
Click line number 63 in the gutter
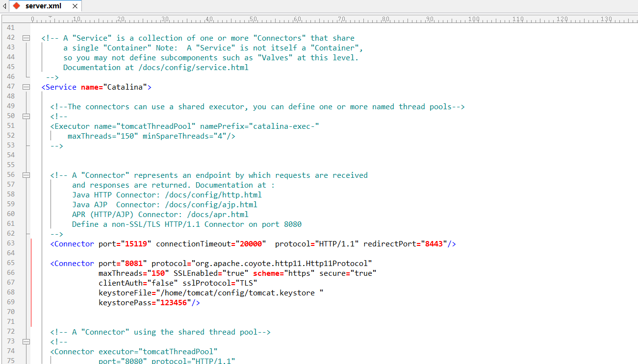tap(11, 243)
